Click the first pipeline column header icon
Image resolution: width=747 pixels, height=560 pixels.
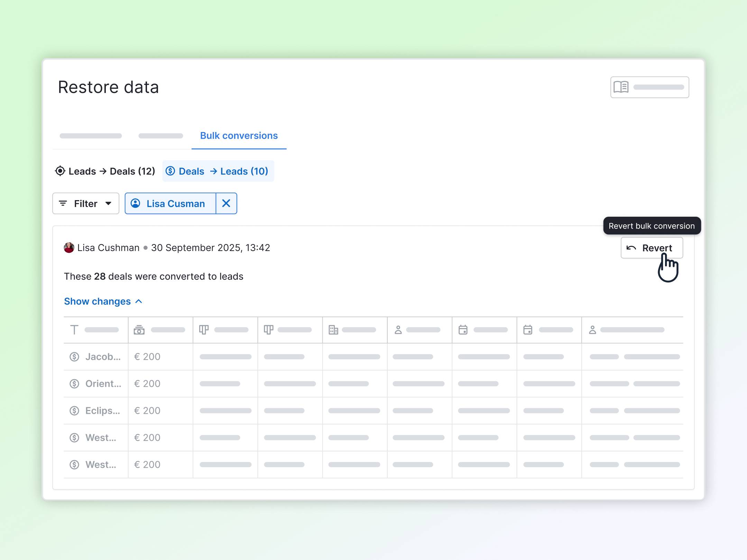204,330
